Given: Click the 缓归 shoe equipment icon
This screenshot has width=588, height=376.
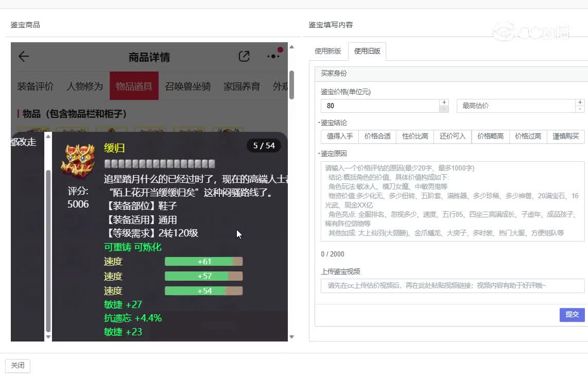Looking at the screenshot, I should (x=78, y=161).
